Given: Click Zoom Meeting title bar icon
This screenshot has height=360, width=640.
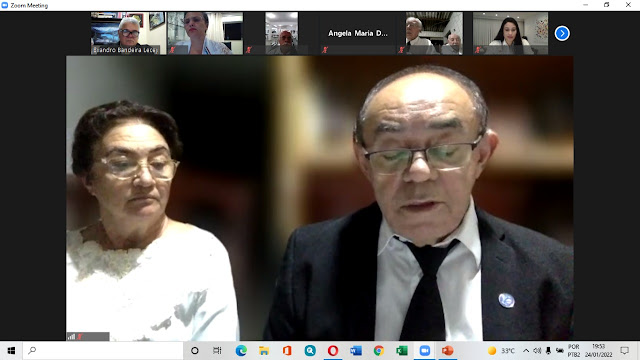Looking at the screenshot, I should 4,5.
